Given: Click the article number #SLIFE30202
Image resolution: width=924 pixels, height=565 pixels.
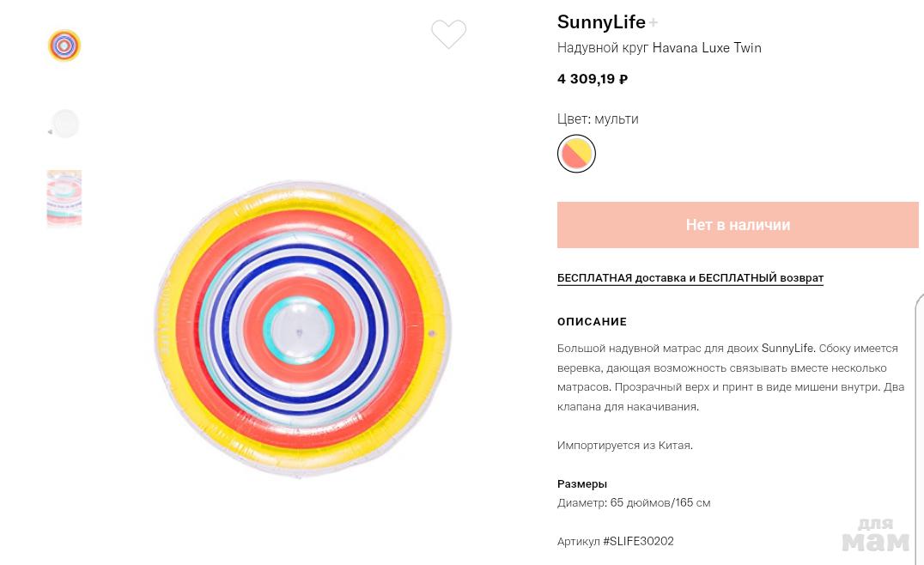Looking at the screenshot, I should coord(616,541).
